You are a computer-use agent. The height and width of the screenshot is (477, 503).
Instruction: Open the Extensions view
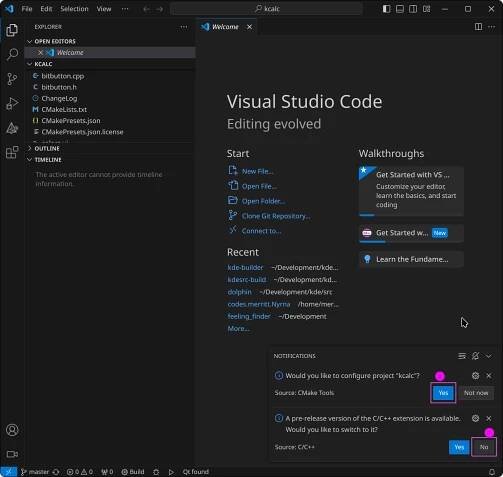click(x=12, y=153)
